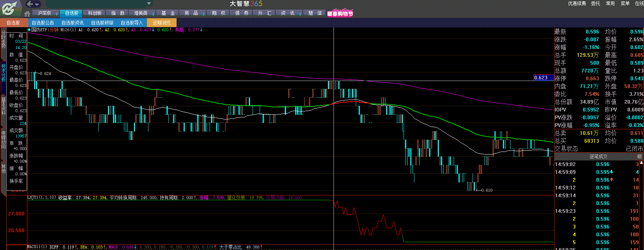Click the 基金 fund market tab
The image size is (644, 250).
tap(168, 13)
